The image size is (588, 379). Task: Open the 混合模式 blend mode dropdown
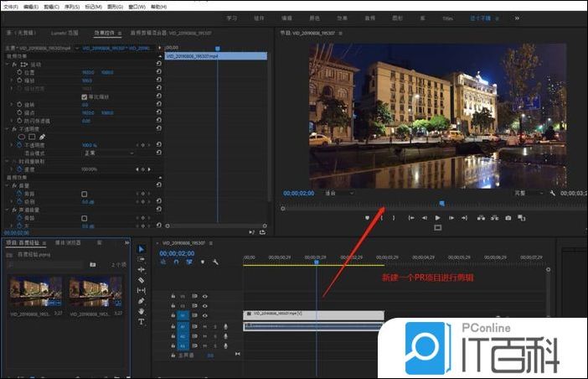[107, 153]
